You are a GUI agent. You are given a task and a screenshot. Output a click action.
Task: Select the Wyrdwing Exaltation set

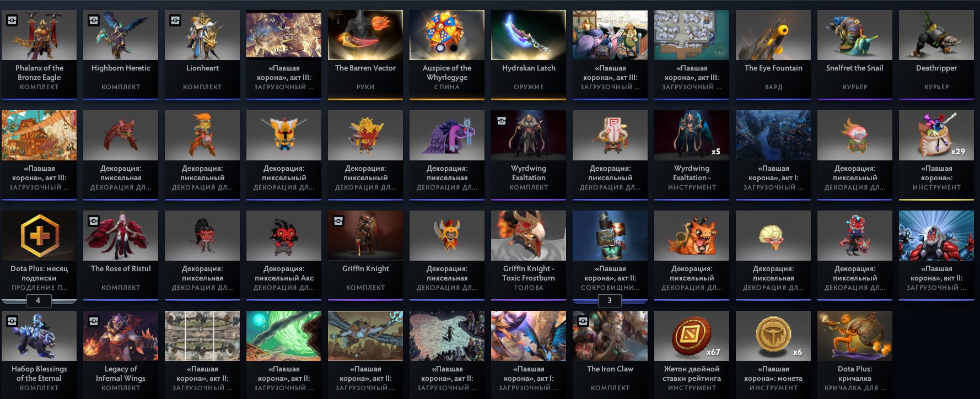click(529, 154)
